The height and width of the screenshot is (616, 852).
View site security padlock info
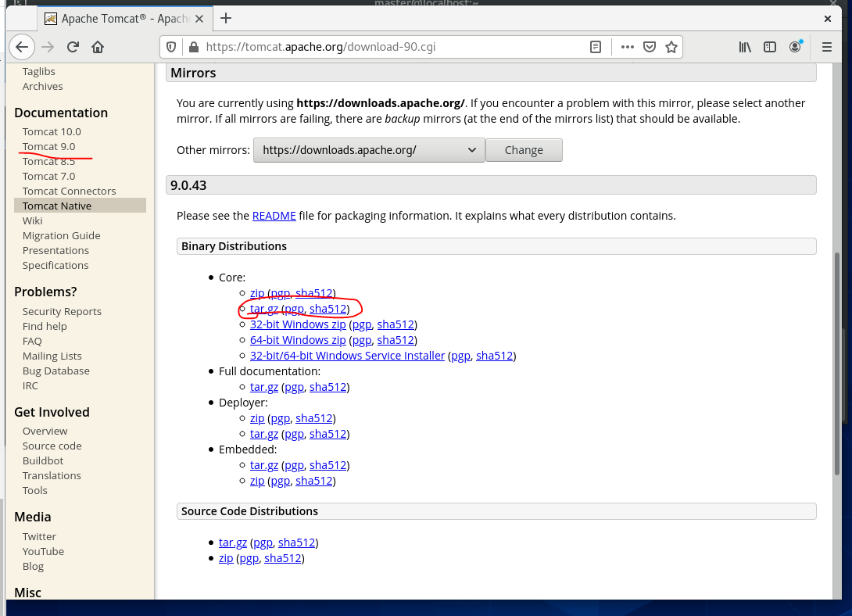tap(193, 47)
